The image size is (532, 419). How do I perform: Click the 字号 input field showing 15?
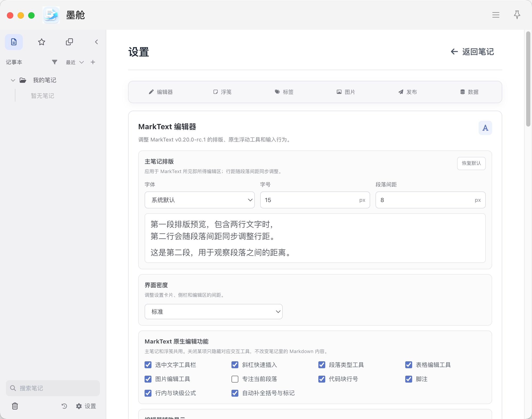[315, 200]
